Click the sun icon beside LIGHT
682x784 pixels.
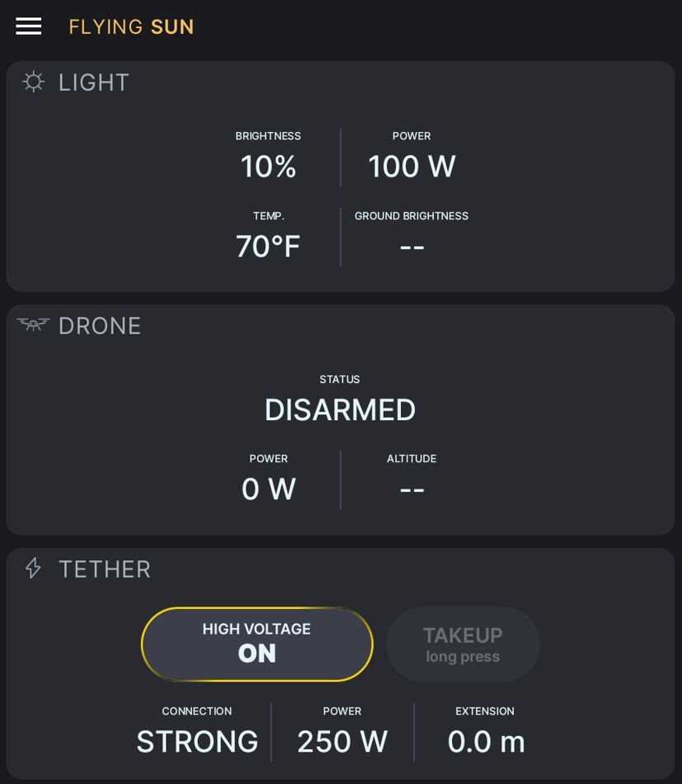click(33, 82)
